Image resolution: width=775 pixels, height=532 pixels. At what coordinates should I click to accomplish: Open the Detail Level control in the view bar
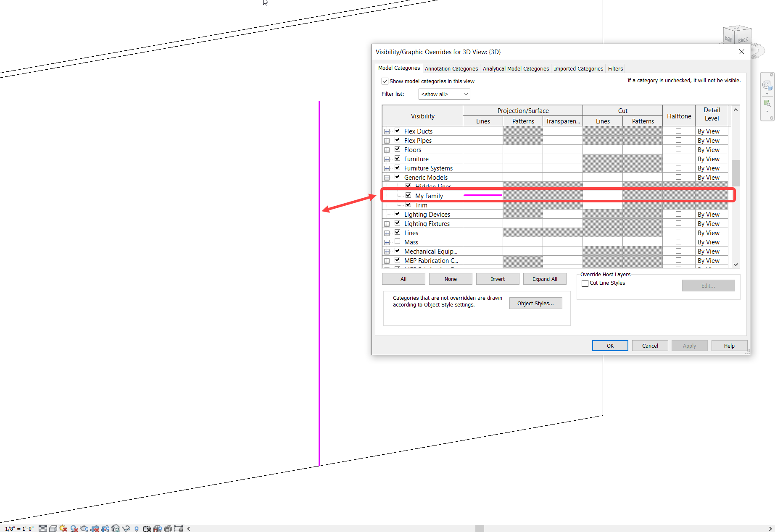tap(43, 528)
